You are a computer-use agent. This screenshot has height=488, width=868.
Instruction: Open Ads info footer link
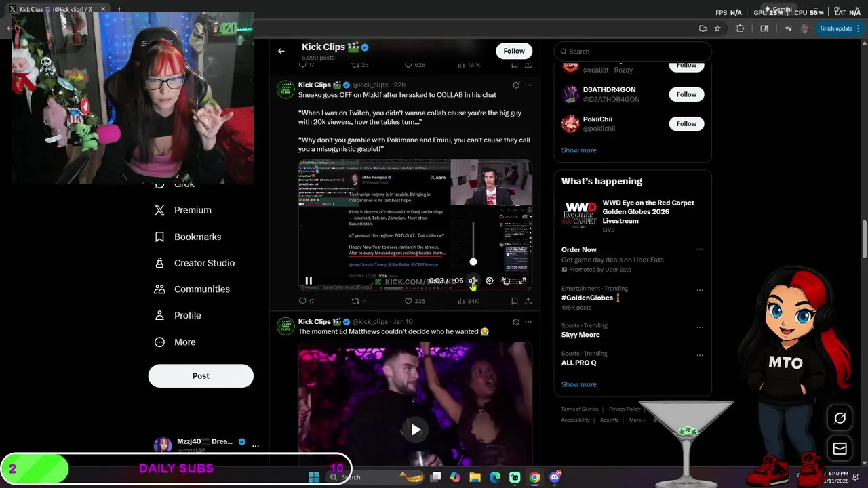pos(609,420)
